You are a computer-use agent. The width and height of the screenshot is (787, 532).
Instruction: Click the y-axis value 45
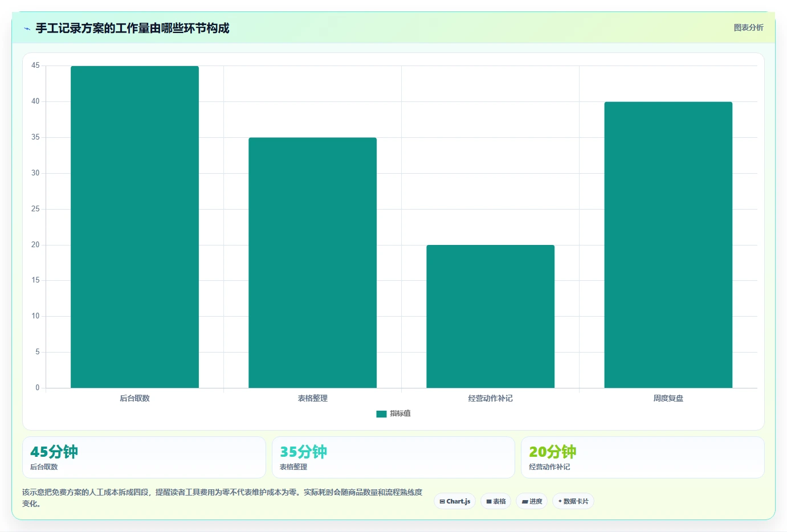tap(35, 66)
